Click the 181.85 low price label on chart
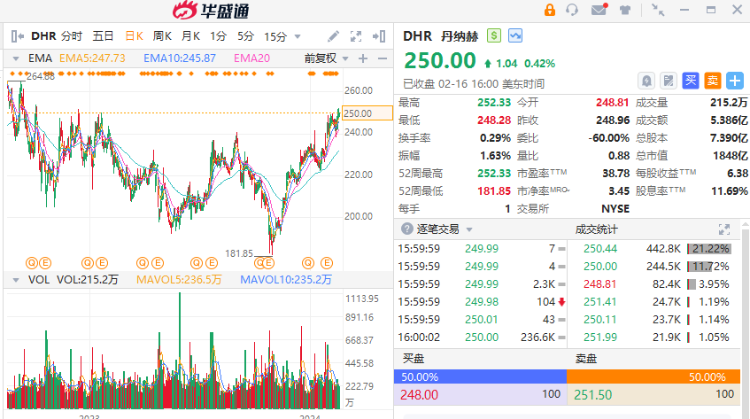750x419 pixels. (x=239, y=254)
